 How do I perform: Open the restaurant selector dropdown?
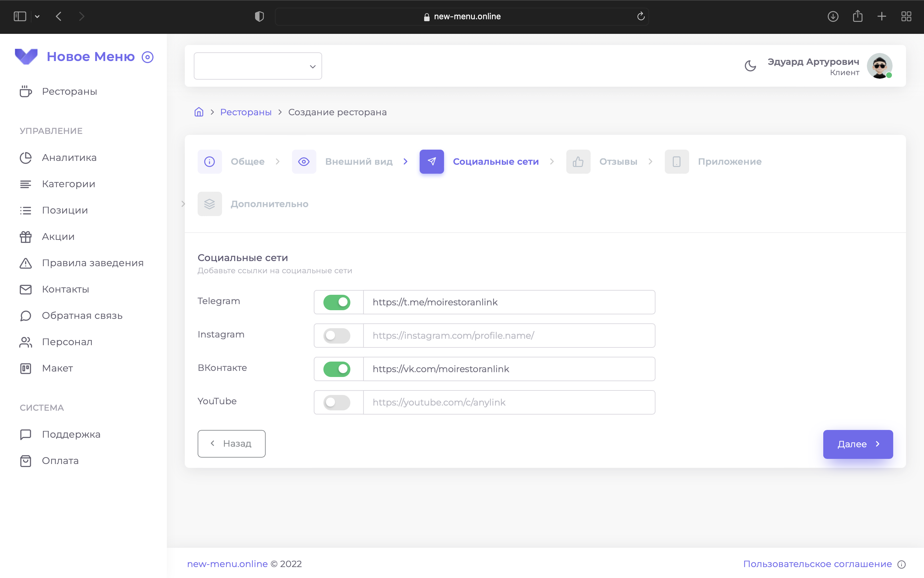pos(258,66)
